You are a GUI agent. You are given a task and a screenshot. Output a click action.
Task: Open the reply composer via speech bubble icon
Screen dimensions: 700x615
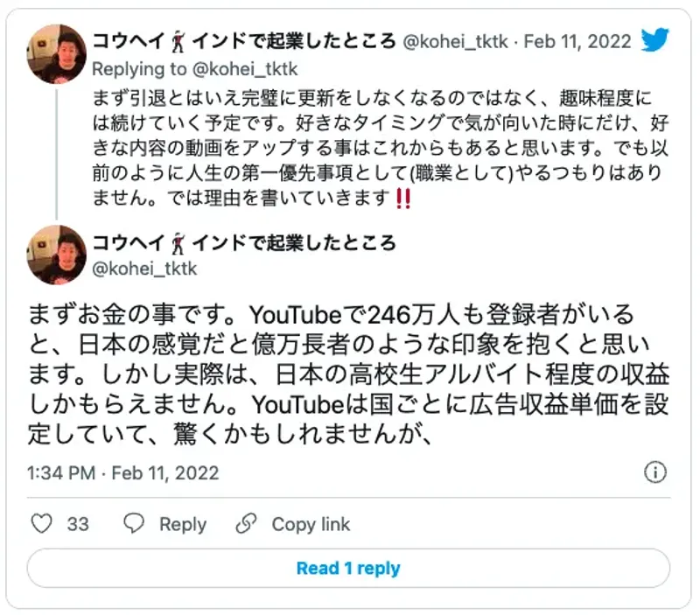[134, 525]
